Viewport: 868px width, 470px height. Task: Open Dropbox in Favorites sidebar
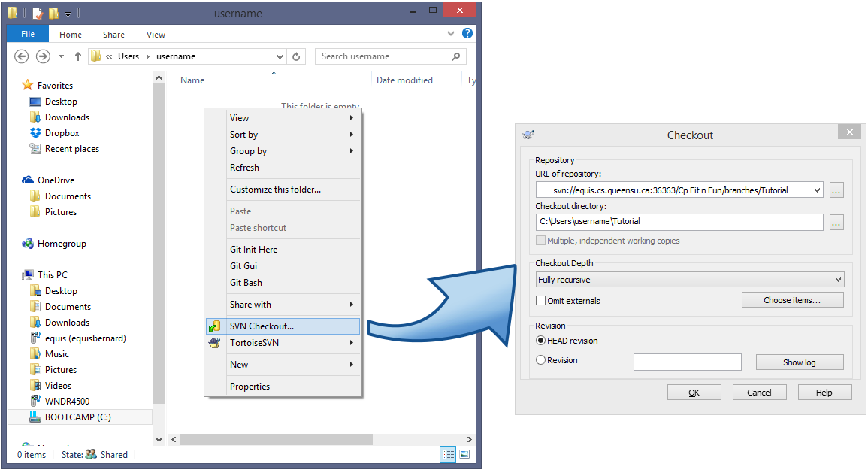tap(62, 133)
